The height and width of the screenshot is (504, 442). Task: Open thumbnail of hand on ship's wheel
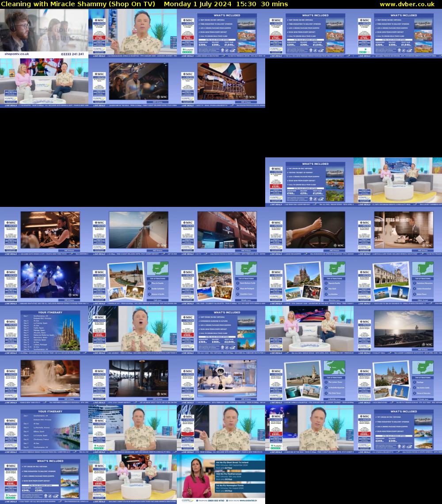point(309,231)
